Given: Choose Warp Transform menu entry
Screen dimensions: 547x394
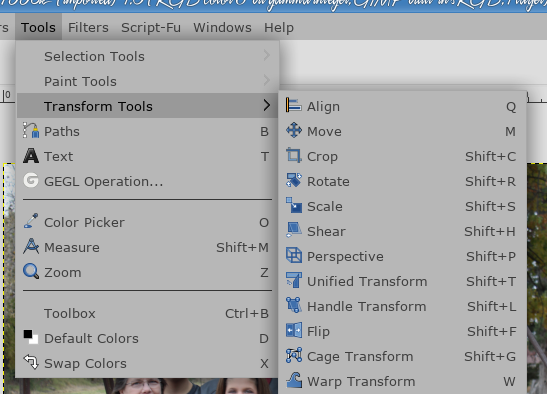Looking at the screenshot, I should pyautogui.click(x=402, y=381).
